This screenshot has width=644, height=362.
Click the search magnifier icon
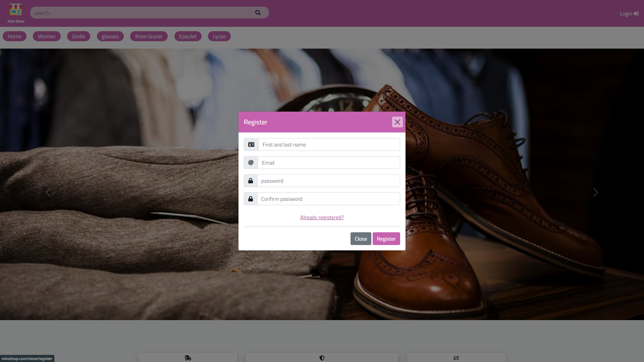click(x=258, y=13)
